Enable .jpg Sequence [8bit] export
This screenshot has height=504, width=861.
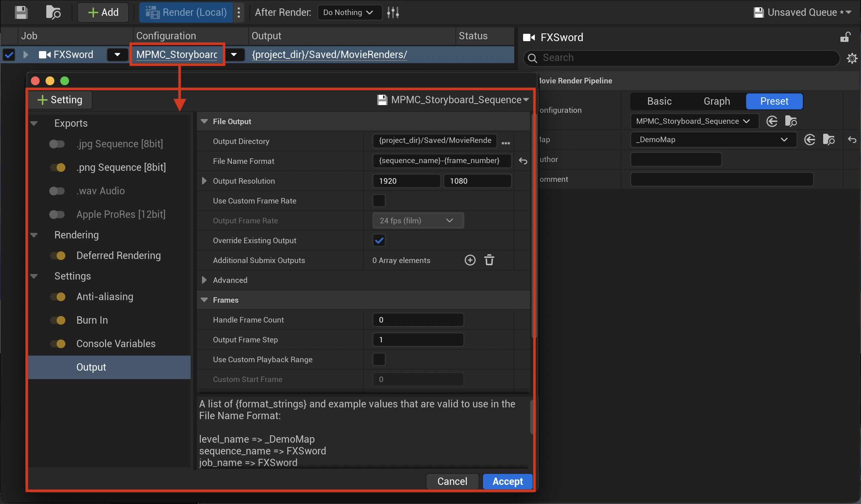click(x=57, y=144)
